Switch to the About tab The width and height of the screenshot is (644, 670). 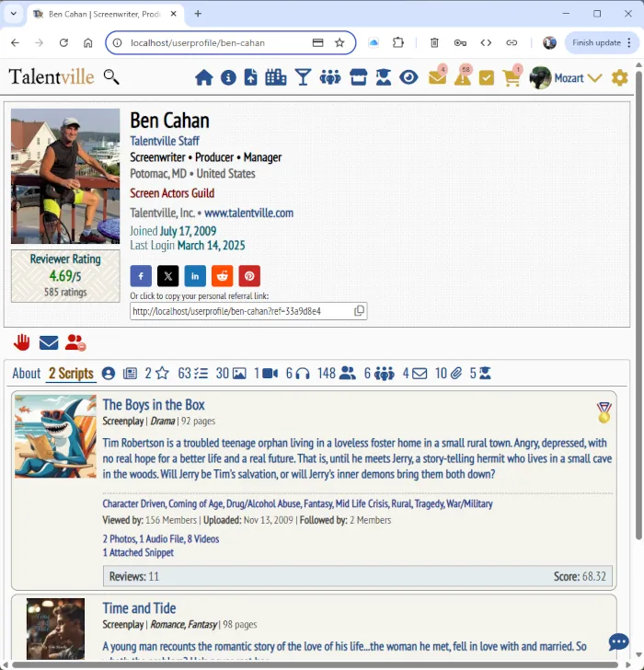tap(26, 373)
